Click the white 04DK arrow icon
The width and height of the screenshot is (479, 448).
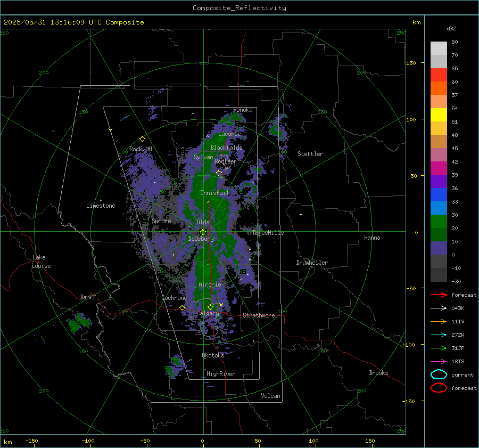pyautogui.click(x=439, y=308)
